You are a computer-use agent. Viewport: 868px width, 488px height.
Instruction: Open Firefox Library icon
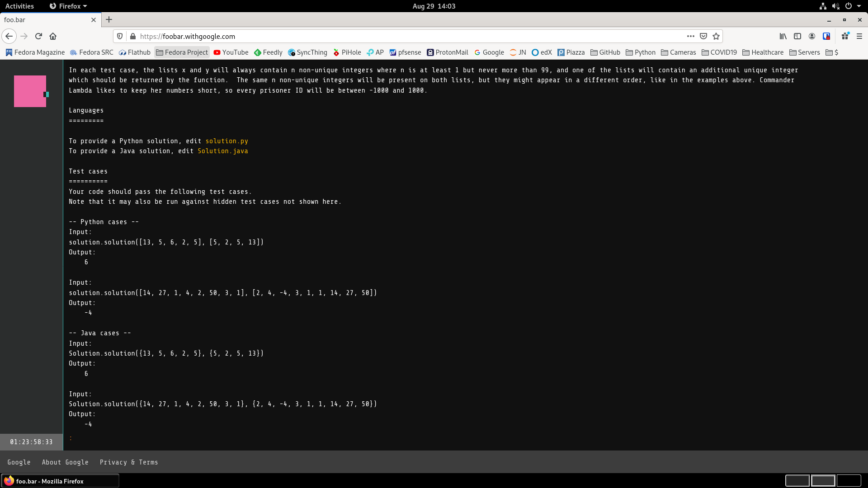click(x=783, y=36)
